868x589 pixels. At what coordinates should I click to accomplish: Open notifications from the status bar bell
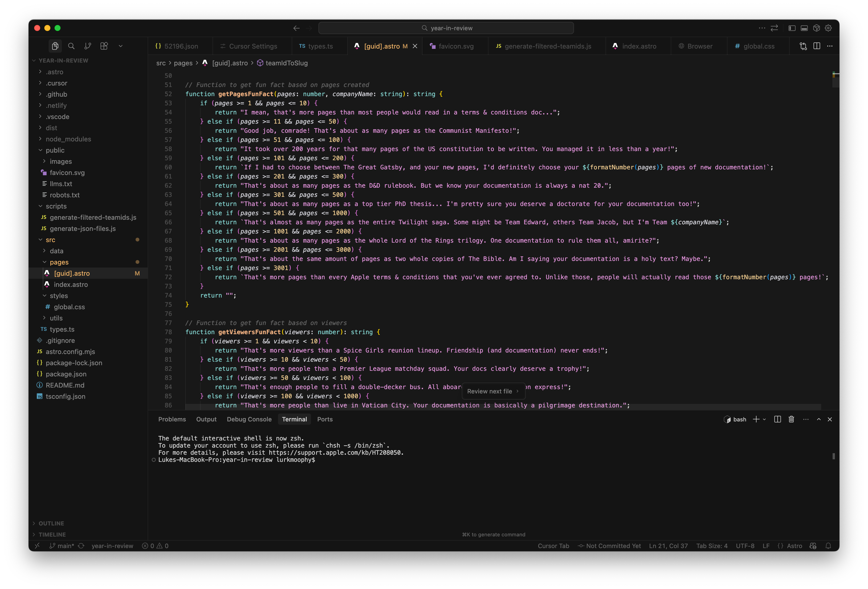tap(829, 546)
